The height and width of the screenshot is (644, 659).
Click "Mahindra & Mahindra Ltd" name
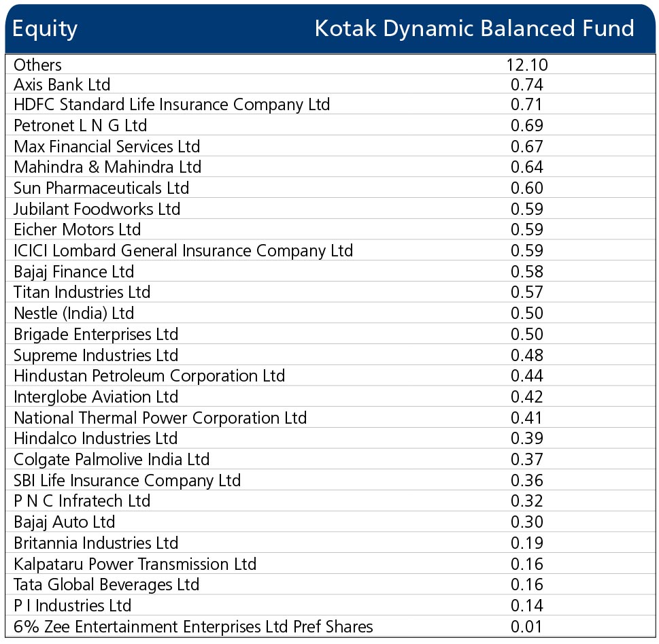pos(107,167)
